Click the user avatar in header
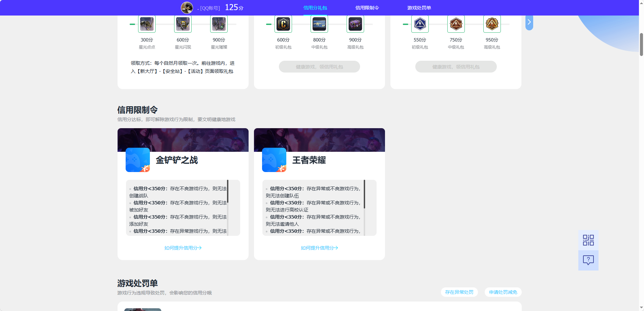 187,8
